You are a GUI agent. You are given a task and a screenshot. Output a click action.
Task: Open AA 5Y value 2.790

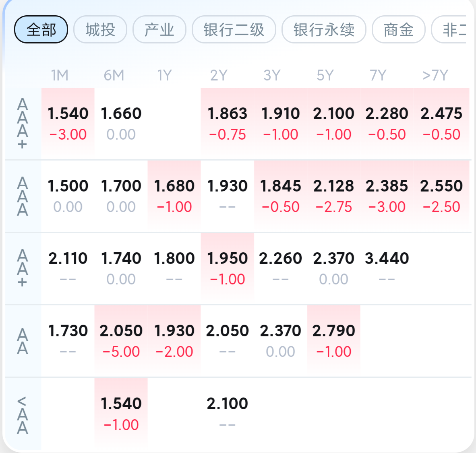[x=333, y=341]
